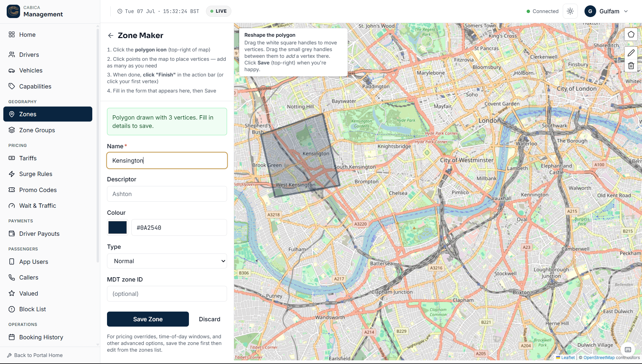Viewport: 642px width, 364px height.
Task: Click the G avatar circle
Action: (x=590, y=11)
